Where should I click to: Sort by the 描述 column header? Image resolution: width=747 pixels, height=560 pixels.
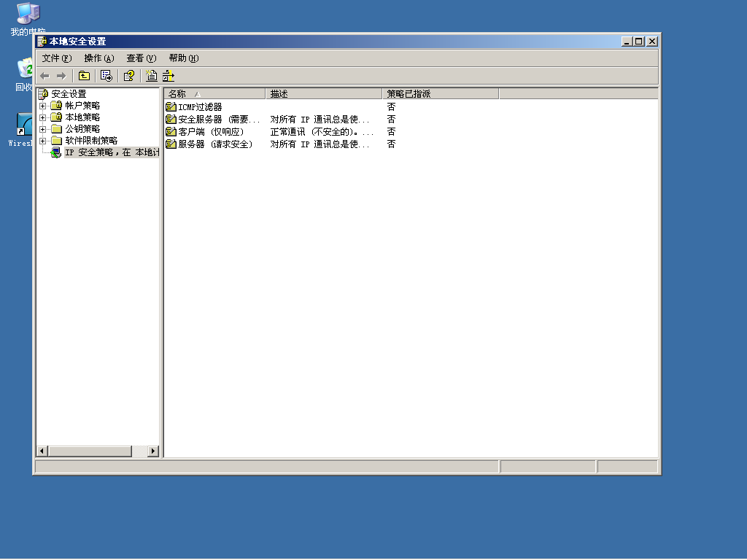[324, 94]
